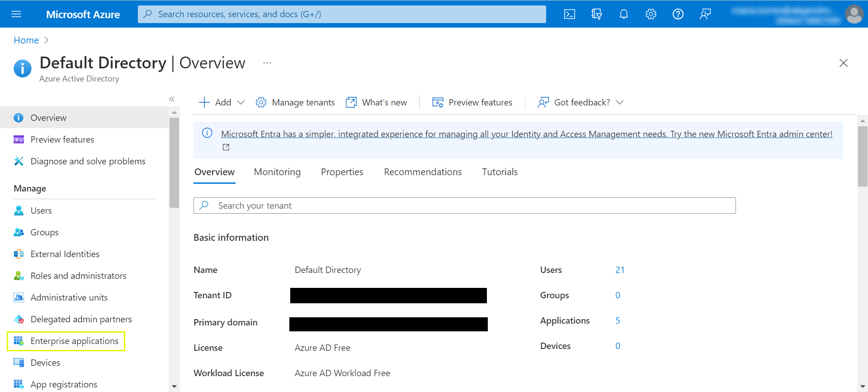868x392 pixels.
Task: Click the Microsoft Azure logo text
Action: [x=83, y=14]
